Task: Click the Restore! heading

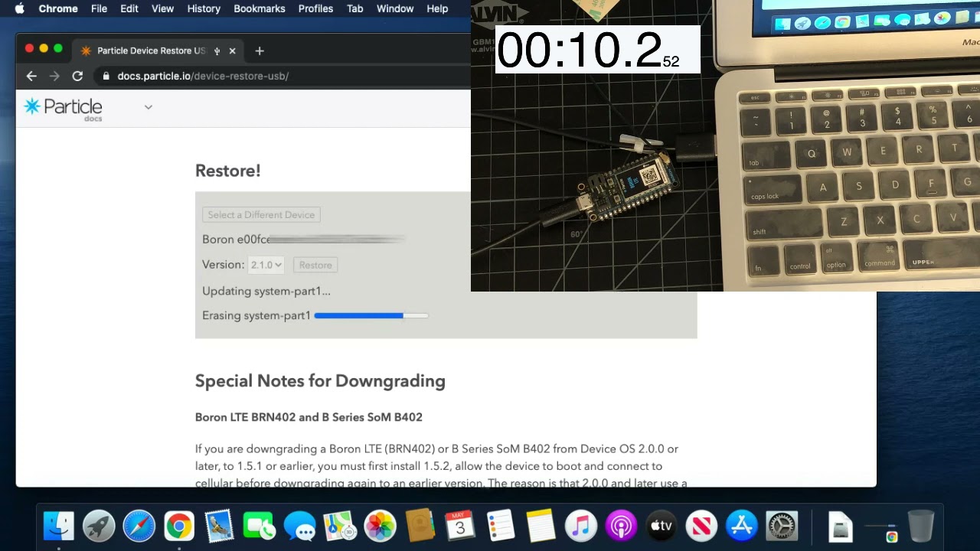Action: (x=228, y=171)
